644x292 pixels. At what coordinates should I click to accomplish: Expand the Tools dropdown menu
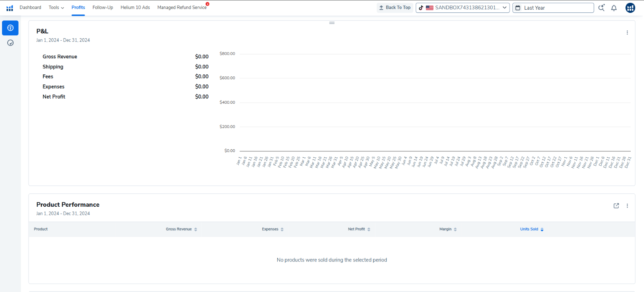click(x=56, y=8)
